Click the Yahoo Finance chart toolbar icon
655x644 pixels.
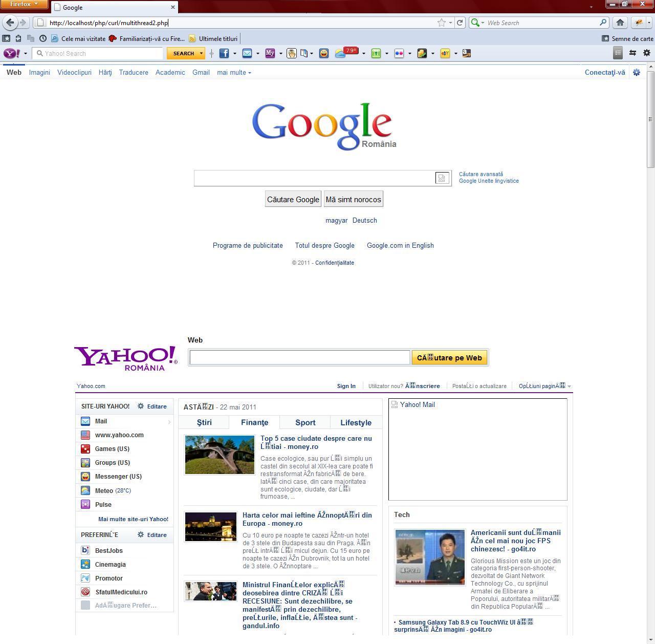tap(422, 53)
